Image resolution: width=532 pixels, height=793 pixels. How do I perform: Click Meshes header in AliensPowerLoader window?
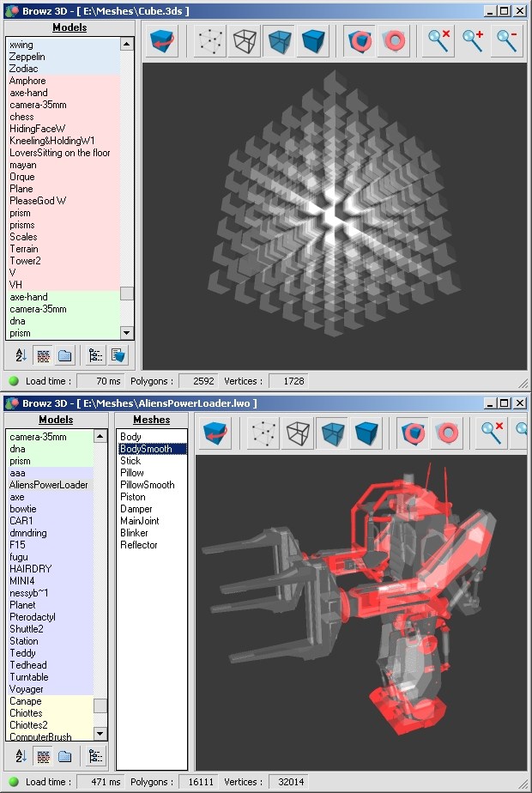click(x=152, y=420)
